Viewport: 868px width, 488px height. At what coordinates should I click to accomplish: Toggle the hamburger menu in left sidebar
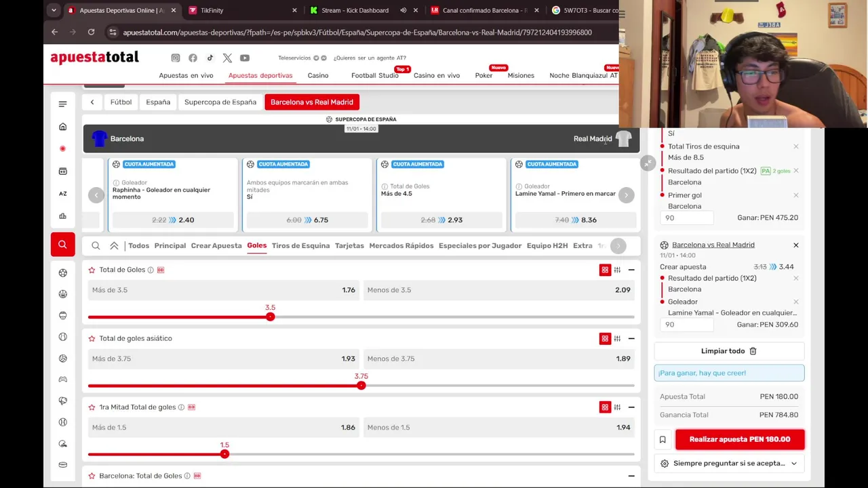62,104
